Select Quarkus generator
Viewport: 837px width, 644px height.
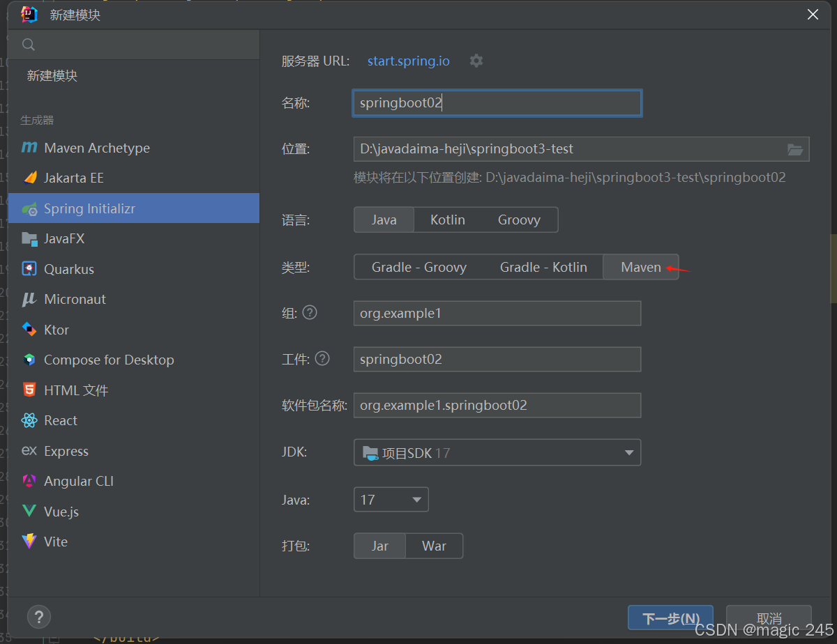point(134,269)
